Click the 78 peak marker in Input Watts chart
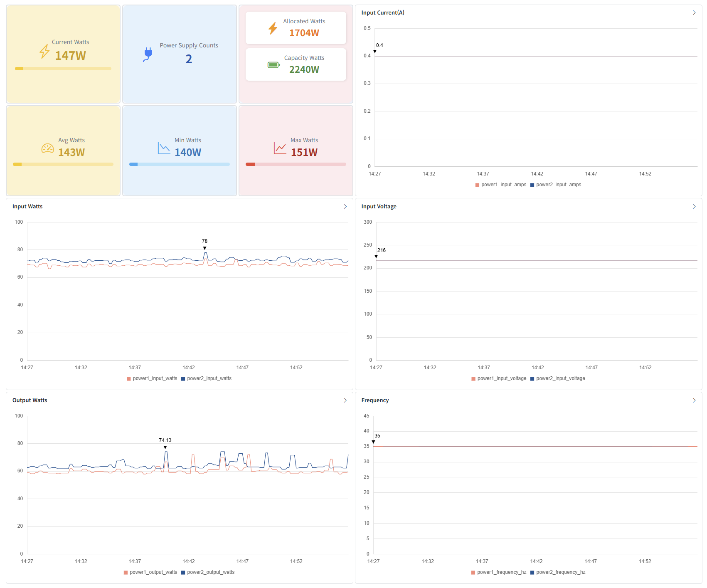The height and width of the screenshot is (588, 707). 204,248
